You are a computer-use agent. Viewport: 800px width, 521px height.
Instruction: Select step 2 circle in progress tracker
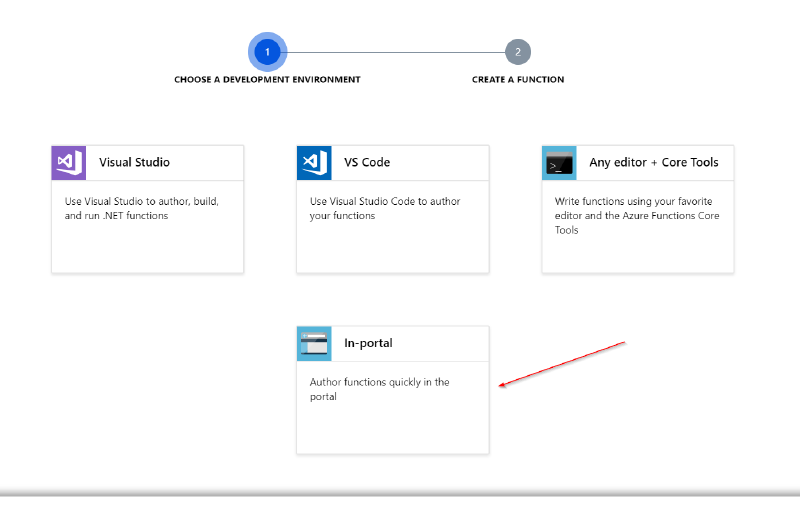coord(518,52)
